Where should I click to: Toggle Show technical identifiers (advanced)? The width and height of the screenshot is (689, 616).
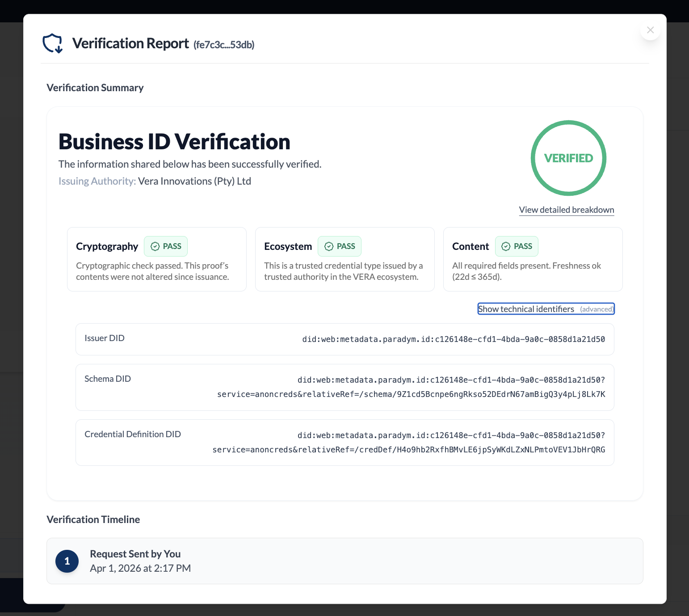coord(546,309)
